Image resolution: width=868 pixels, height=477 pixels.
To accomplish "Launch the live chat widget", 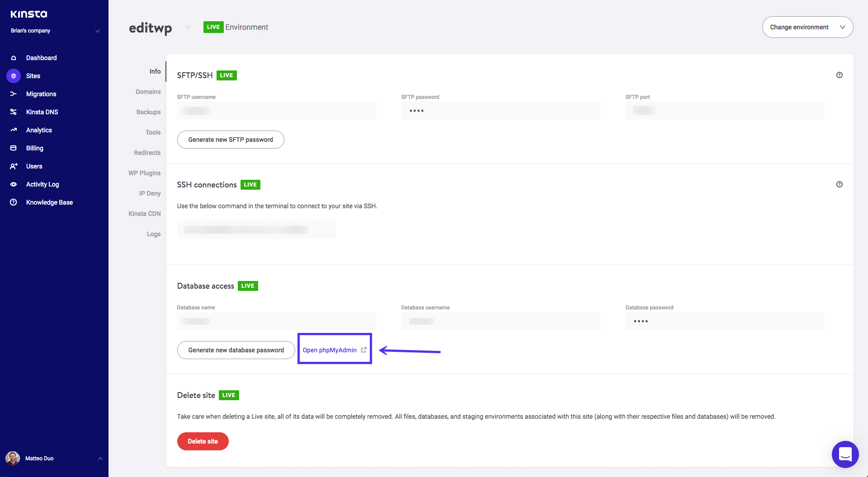I will pyautogui.click(x=845, y=454).
